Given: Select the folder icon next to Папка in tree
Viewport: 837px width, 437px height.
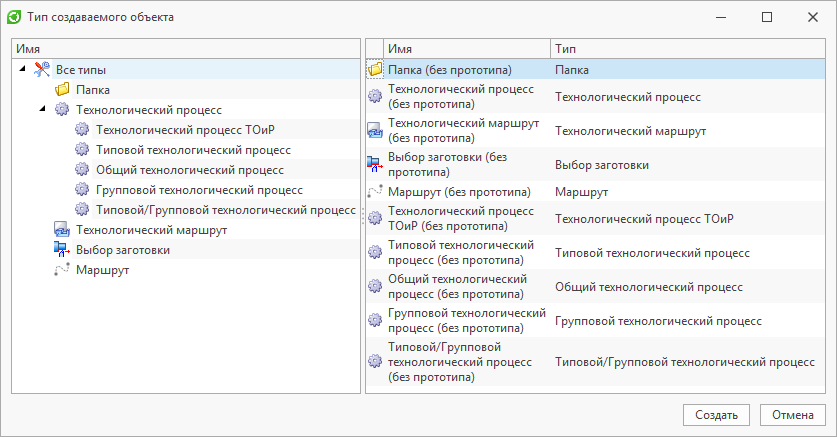Looking at the screenshot, I should [62, 89].
